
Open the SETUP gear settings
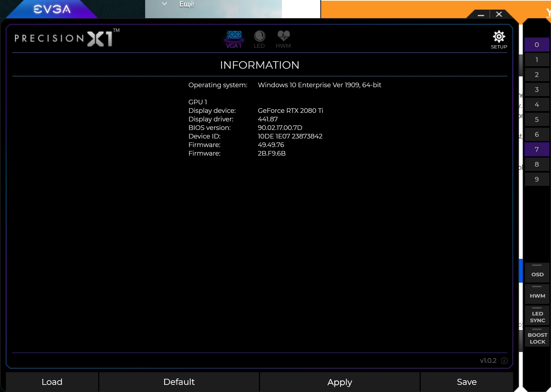point(499,40)
